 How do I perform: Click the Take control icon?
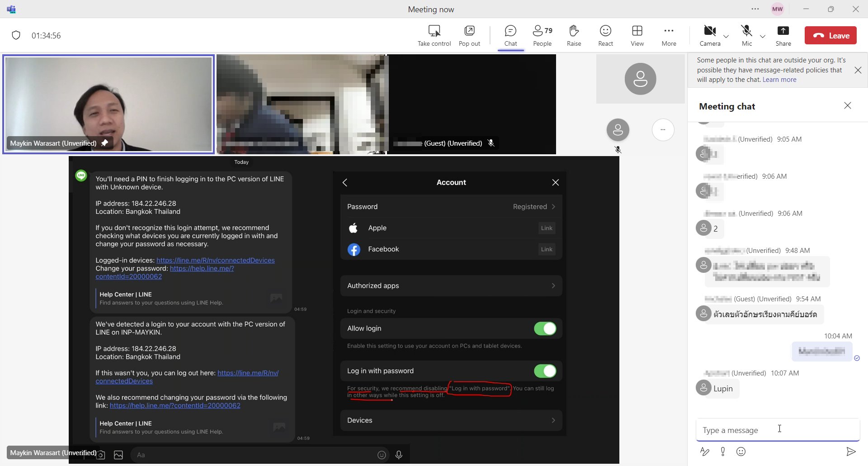point(434,31)
